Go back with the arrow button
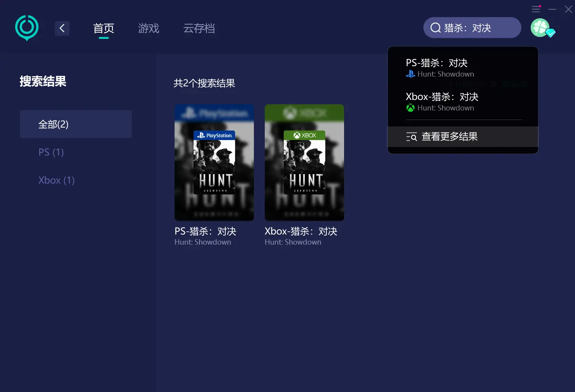Screen dimensions: 575x392 (62, 28)
